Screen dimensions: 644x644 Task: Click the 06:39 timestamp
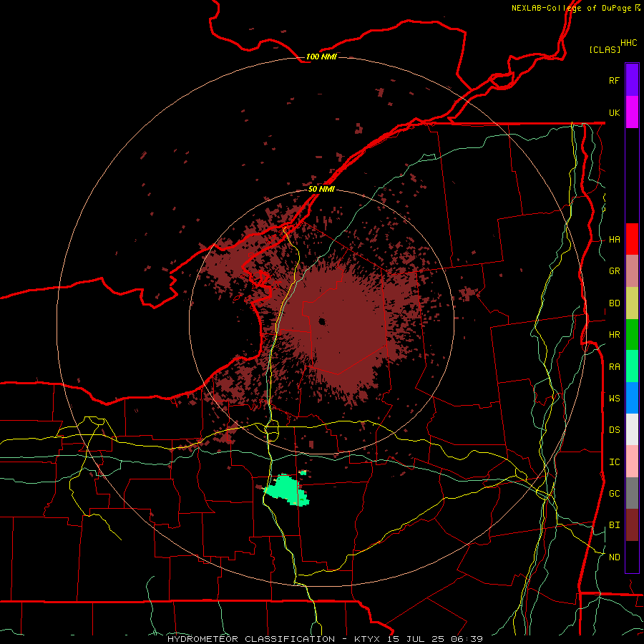pyautogui.click(x=469, y=639)
